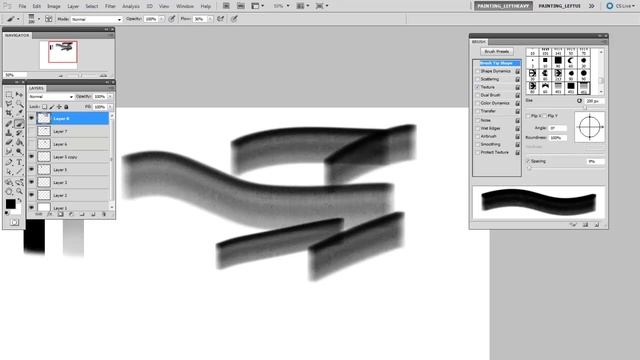The width and height of the screenshot is (640, 360).
Task: Select the Path Selection tool
Action: click(9, 172)
